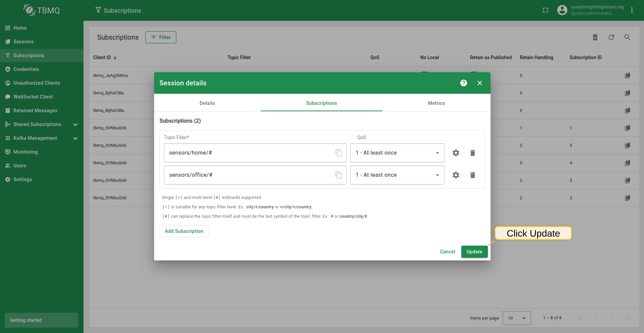Open settings gear for sensors/office/# subscription

(456, 175)
